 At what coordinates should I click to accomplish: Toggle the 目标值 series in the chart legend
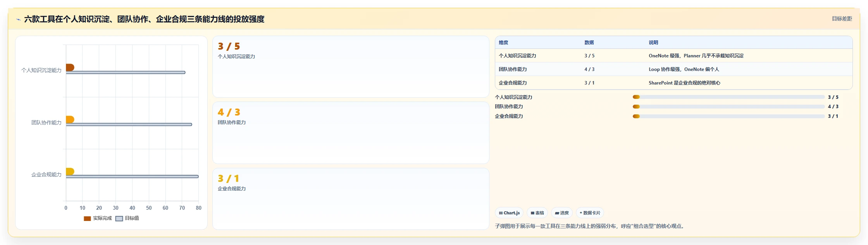coord(127,218)
